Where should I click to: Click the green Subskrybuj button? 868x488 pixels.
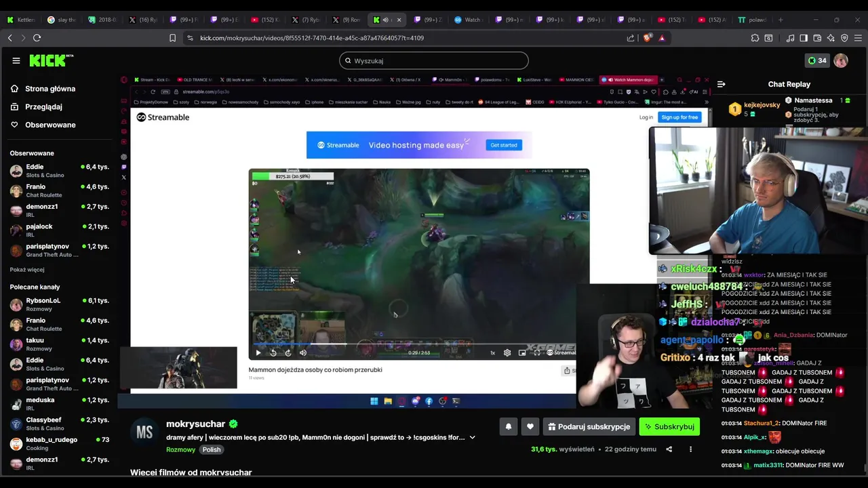point(669,426)
